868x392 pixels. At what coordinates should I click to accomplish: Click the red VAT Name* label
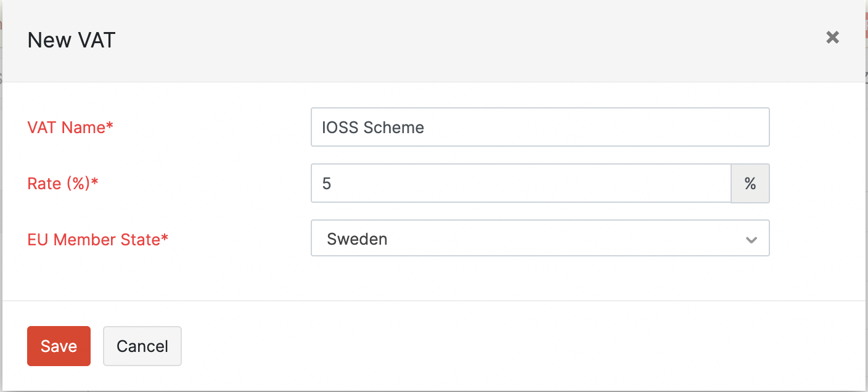click(70, 128)
